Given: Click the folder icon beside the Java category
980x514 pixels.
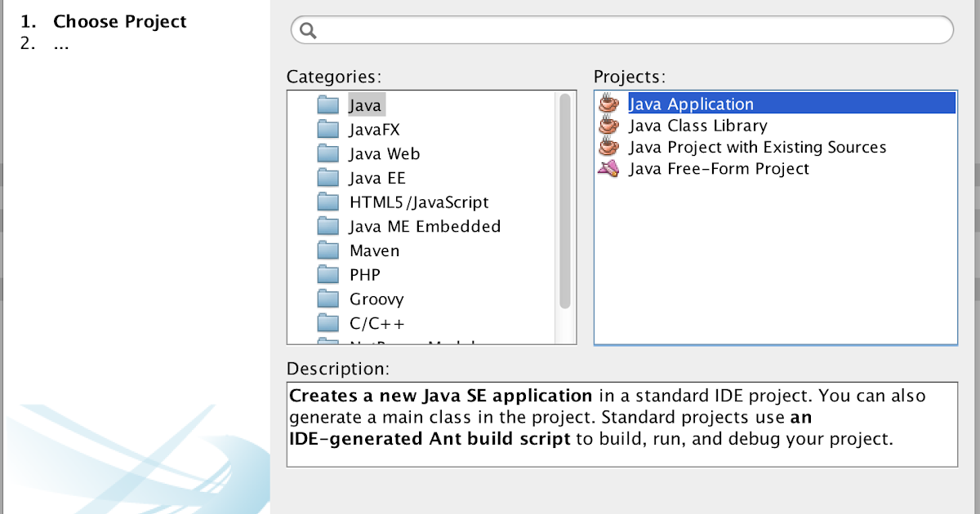Looking at the screenshot, I should (x=327, y=104).
